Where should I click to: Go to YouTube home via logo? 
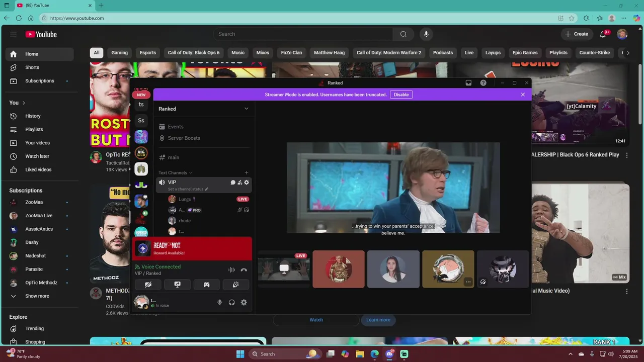pos(41,34)
